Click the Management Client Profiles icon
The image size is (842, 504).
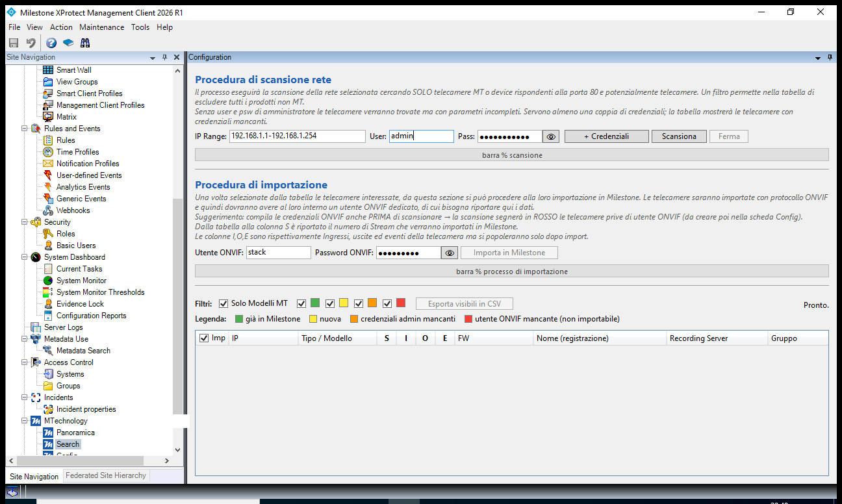[x=48, y=105]
